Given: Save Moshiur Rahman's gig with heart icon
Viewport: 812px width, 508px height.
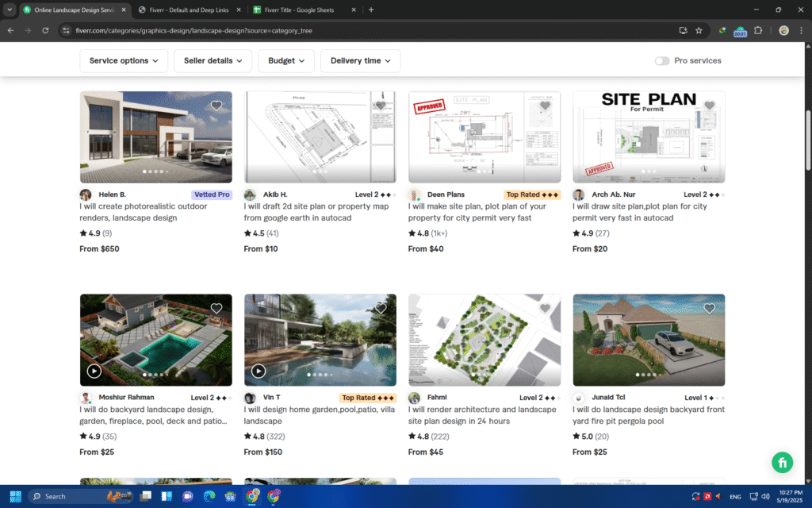Looking at the screenshot, I should click(x=216, y=309).
